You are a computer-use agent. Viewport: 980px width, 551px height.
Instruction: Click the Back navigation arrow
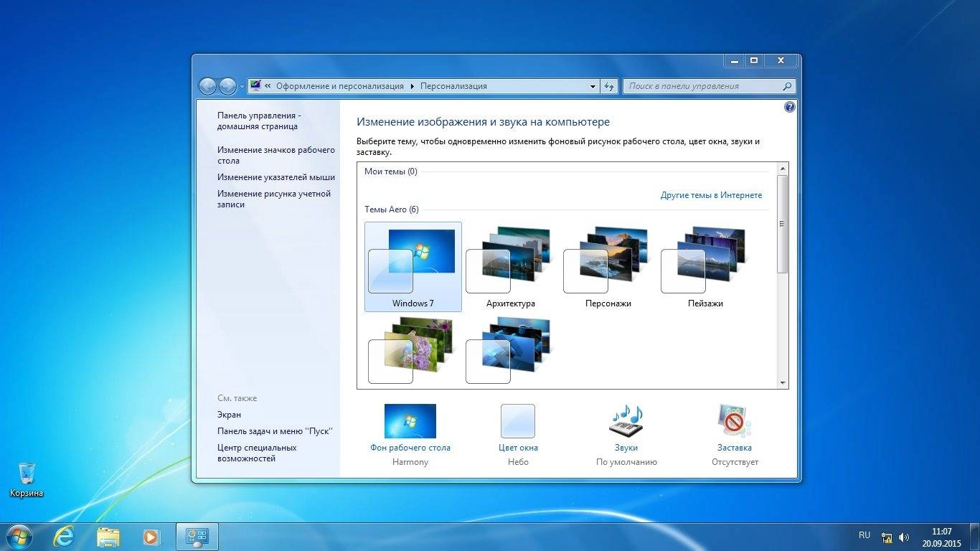click(207, 86)
